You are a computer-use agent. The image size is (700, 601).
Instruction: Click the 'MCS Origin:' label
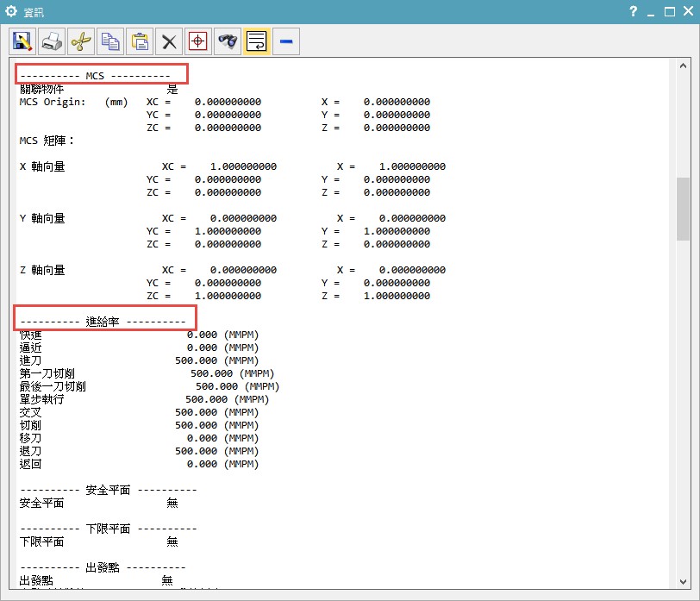53,102
